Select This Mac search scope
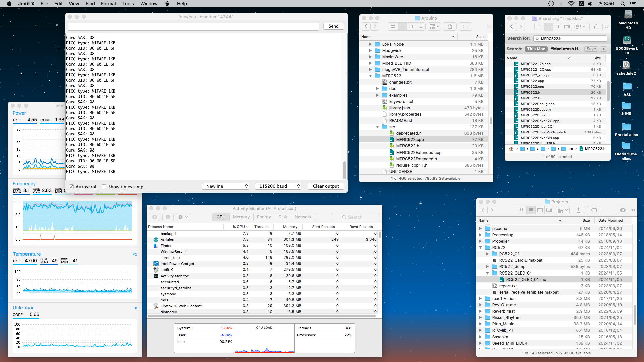This screenshot has height=362, width=644. pyautogui.click(x=536, y=49)
